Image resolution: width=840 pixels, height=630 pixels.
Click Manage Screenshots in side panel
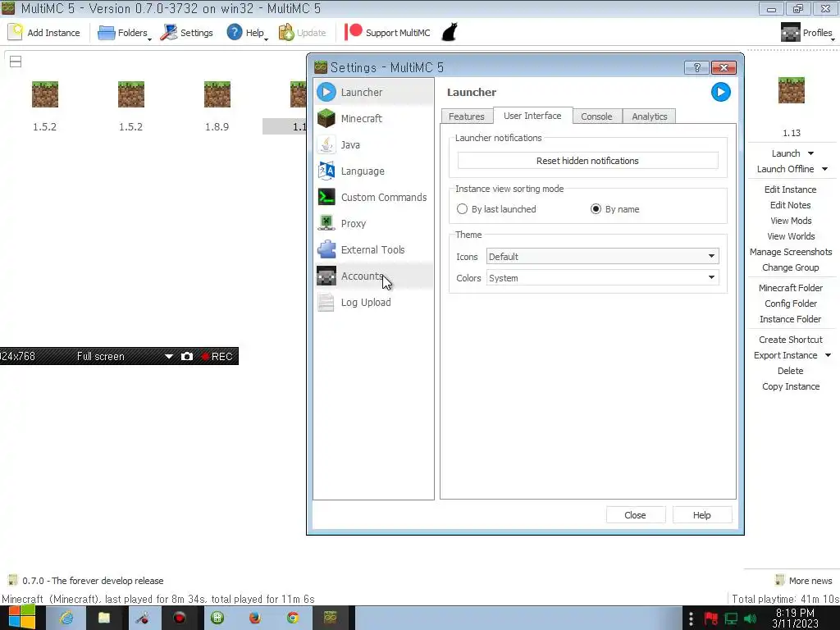coord(791,252)
